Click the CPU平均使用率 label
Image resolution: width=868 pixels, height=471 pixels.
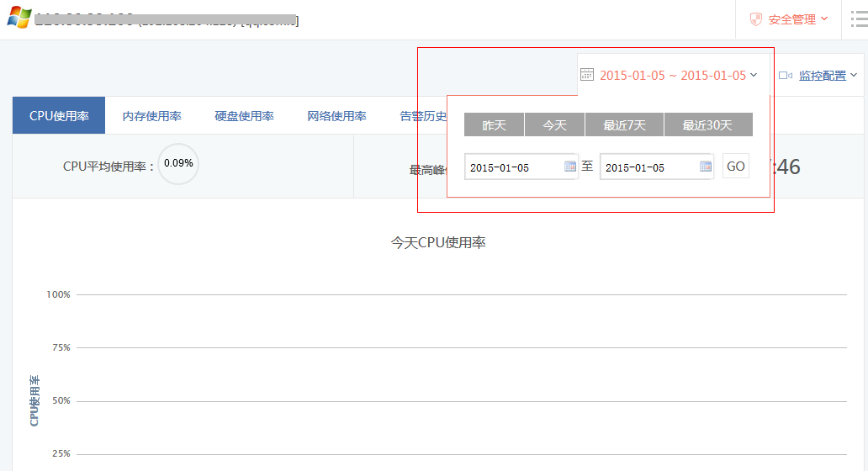click(108, 167)
